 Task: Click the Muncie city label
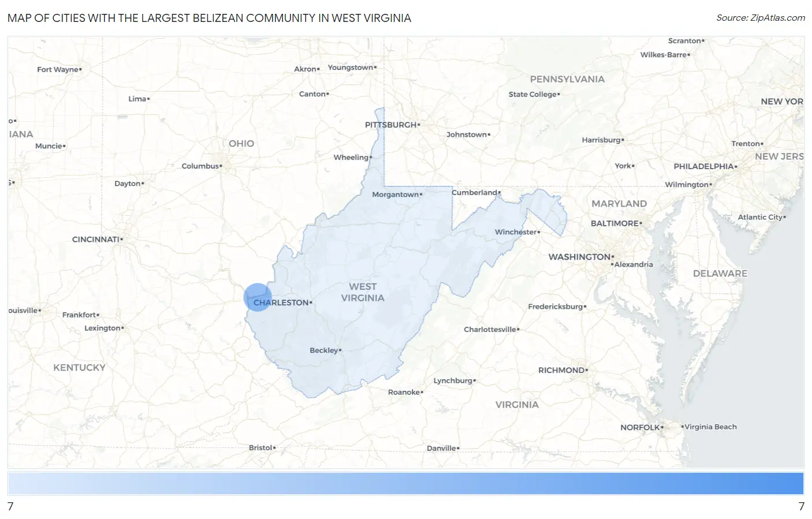pyautogui.click(x=49, y=146)
